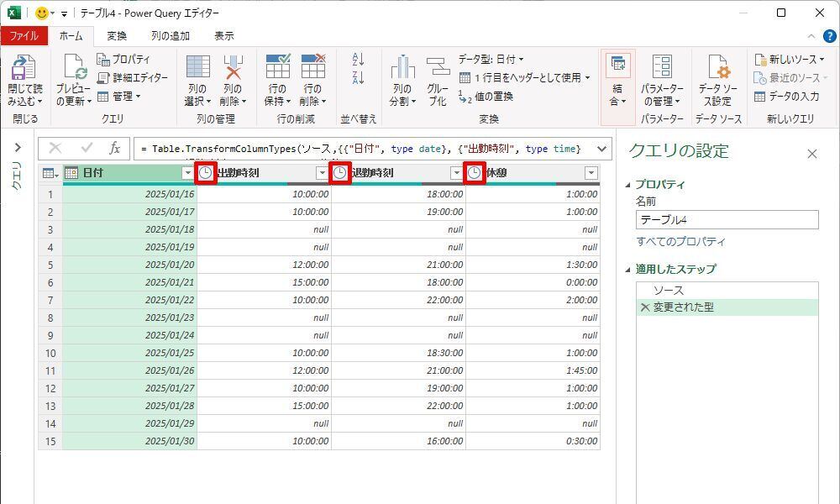The height and width of the screenshot is (504, 840).
Task: Click the Choose Columns icon (列の選択)
Action: coord(197,67)
